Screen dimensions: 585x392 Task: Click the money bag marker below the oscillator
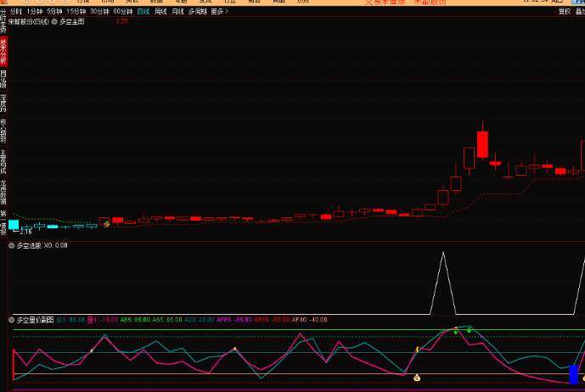tap(416, 378)
